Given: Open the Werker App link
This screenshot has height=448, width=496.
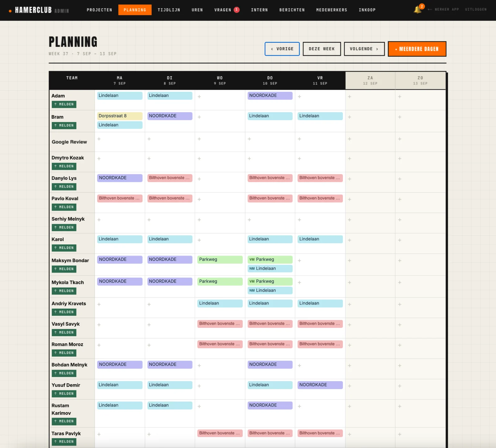Looking at the screenshot, I should click(x=444, y=10).
